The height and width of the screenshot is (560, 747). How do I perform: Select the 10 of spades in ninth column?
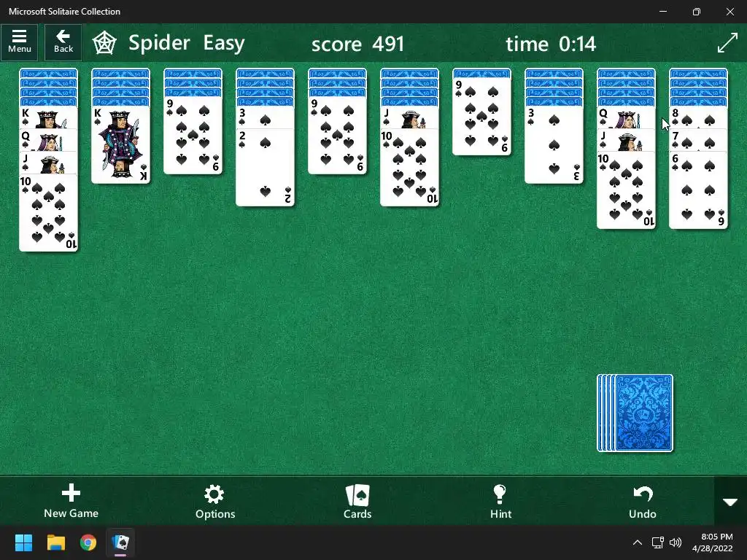pos(626,190)
